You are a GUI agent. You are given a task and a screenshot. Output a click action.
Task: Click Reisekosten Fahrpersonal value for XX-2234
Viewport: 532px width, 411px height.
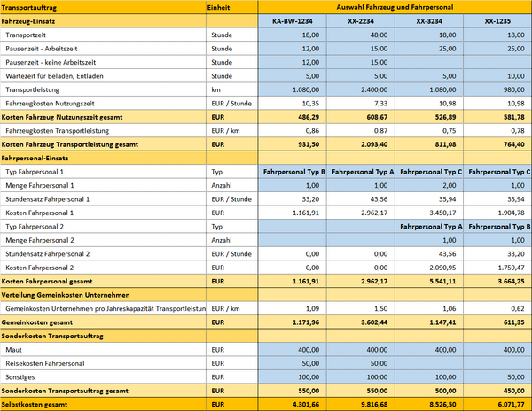pos(361,363)
